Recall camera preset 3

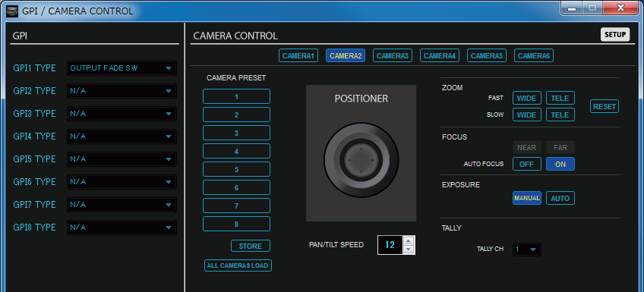(x=237, y=133)
